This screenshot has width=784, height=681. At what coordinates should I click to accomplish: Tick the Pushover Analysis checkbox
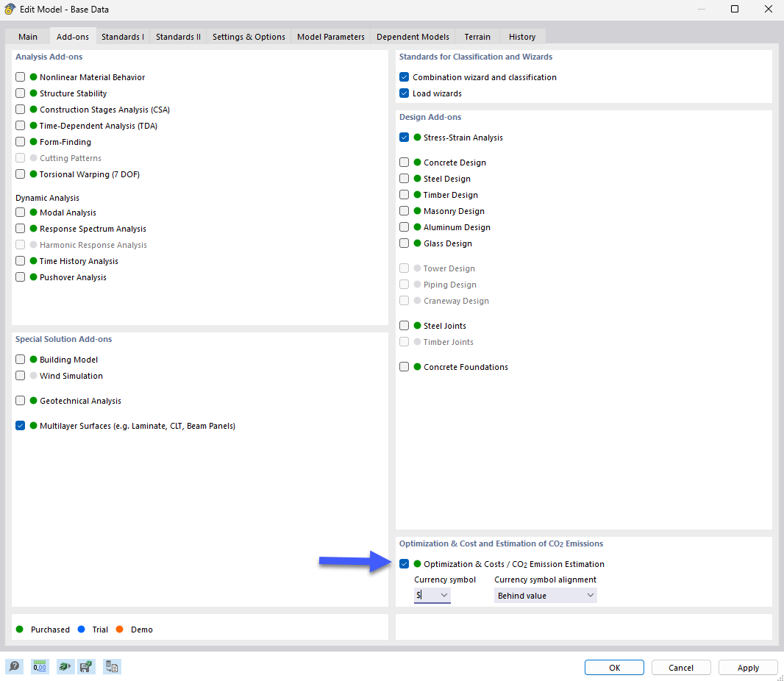pos(20,277)
